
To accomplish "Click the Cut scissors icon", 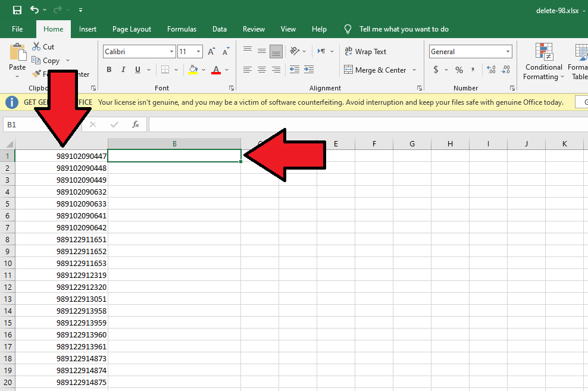I will [36, 46].
